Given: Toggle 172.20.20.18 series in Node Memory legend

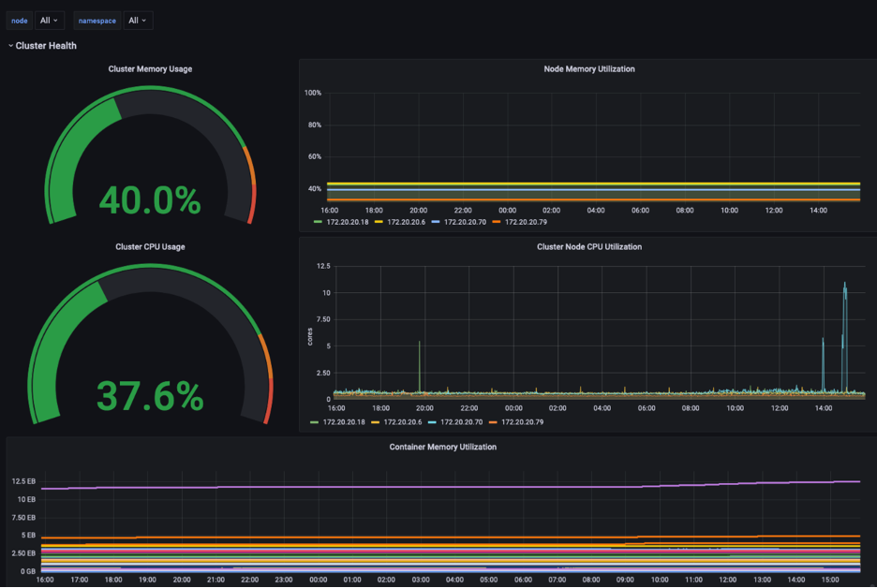Looking at the screenshot, I should tap(348, 222).
